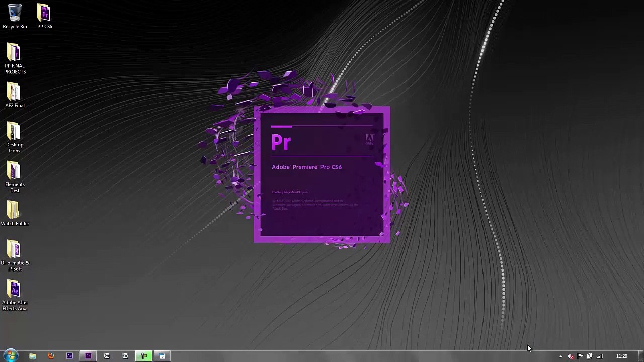The height and width of the screenshot is (362, 644).
Task: Click the Adobe logo on the splash screen
Action: click(x=369, y=139)
